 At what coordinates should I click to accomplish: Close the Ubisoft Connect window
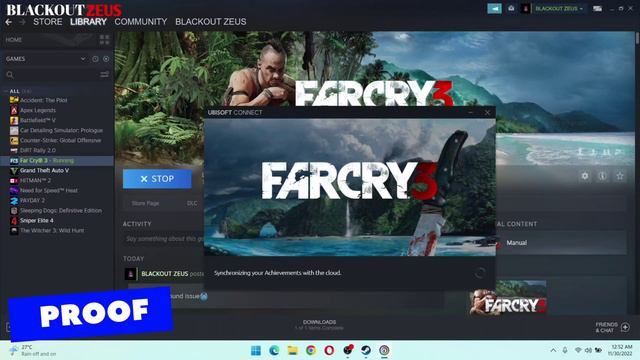point(487,112)
